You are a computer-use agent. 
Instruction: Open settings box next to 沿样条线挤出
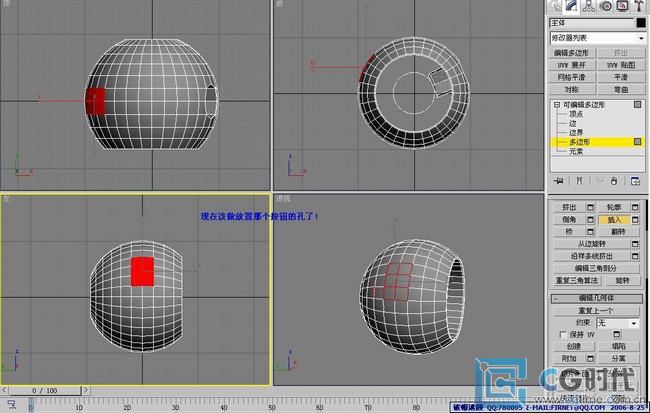pos(635,256)
